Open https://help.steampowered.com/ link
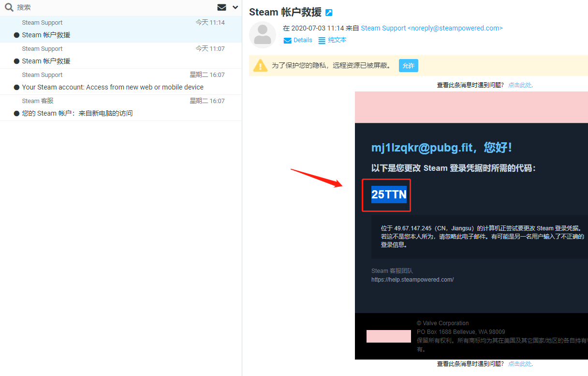Screen dimensions: 588x376 point(412,280)
